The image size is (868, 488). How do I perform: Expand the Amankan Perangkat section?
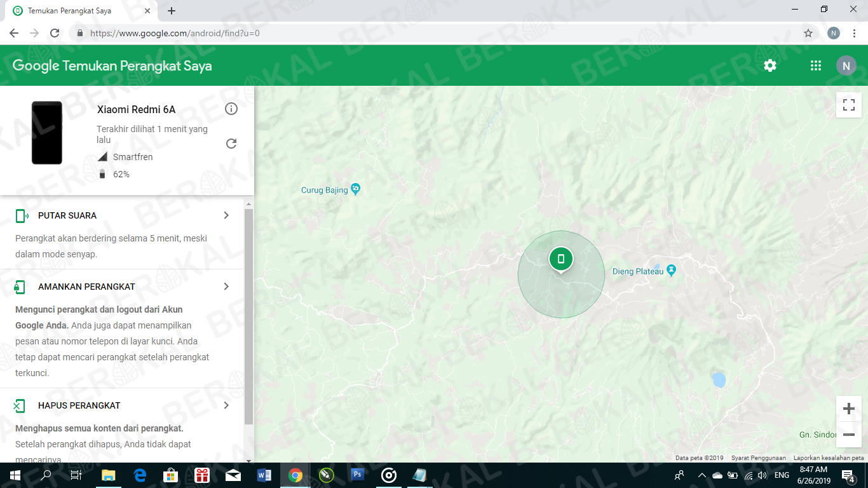pyautogui.click(x=226, y=287)
